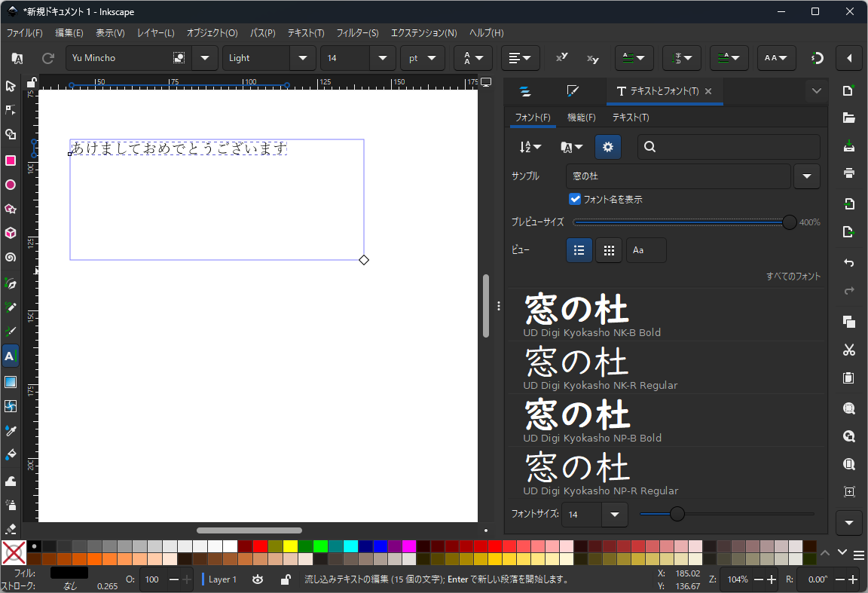Select the Text tool

click(11, 356)
